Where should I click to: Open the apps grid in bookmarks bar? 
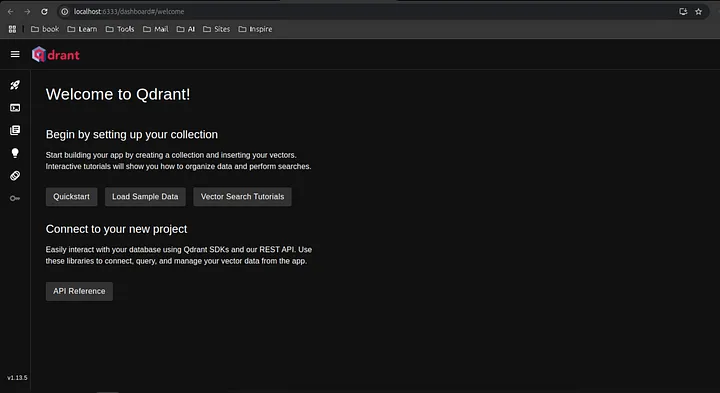(x=12, y=29)
